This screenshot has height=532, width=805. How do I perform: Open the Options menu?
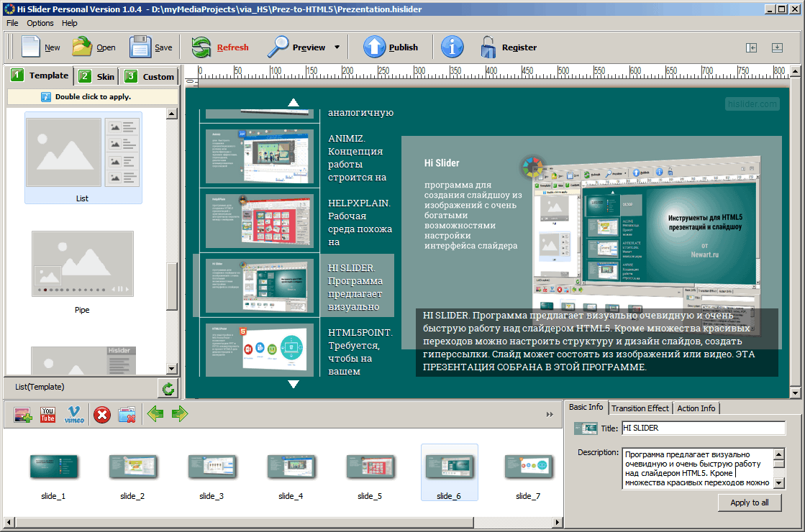pos(40,23)
